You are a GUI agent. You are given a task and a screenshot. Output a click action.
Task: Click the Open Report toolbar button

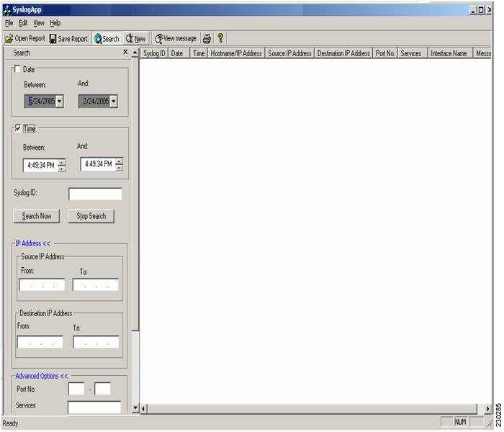[x=25, y=39]
